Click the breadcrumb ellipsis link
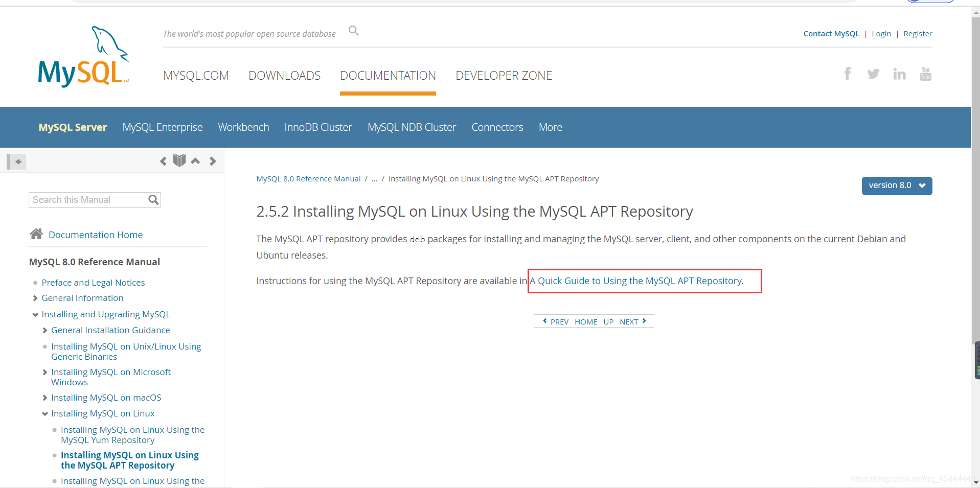 pos(374,179)
